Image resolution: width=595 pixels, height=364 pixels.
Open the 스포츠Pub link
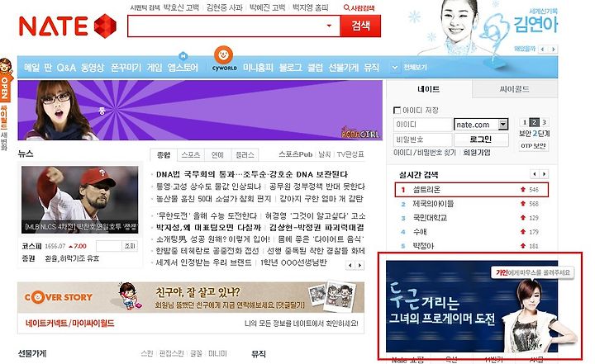pyautogui.click(x=295, y=154)
